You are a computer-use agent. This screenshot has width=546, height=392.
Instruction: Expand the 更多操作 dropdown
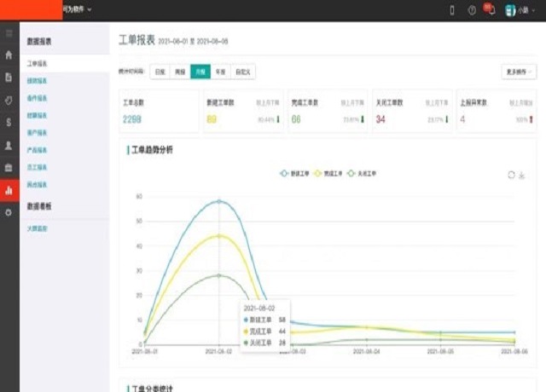point(519,72)
